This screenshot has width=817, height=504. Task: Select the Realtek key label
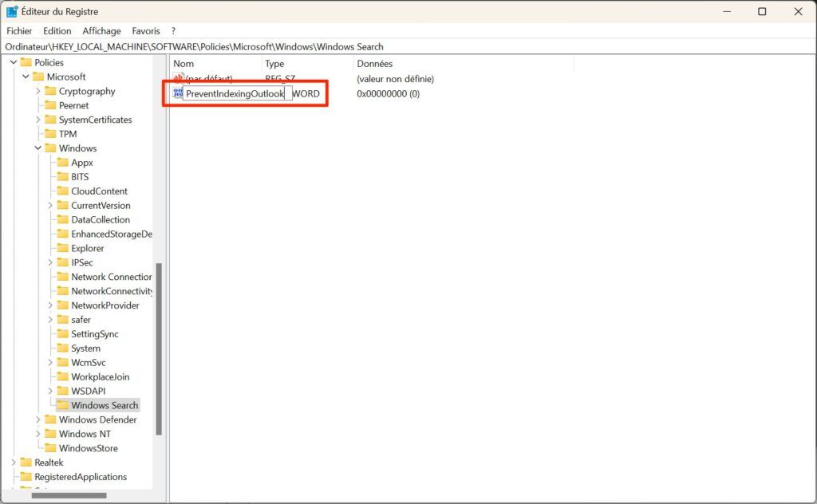(49, 463)
